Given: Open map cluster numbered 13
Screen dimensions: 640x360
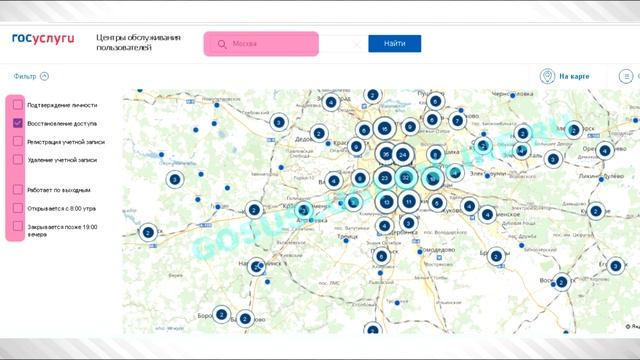Looking at the screenshot, I should pos(386,202).
